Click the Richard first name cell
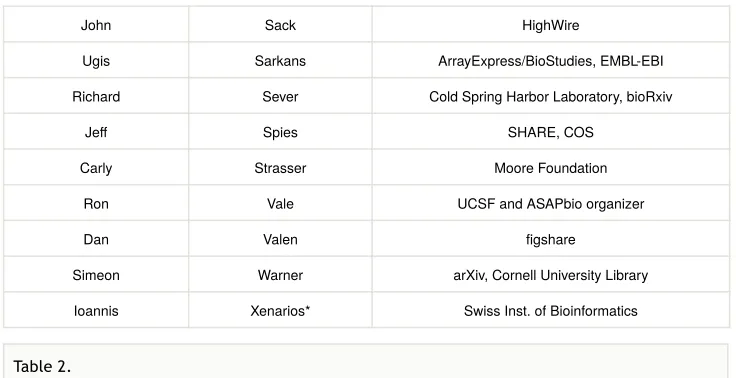The image size is (736, 378). 96,96
